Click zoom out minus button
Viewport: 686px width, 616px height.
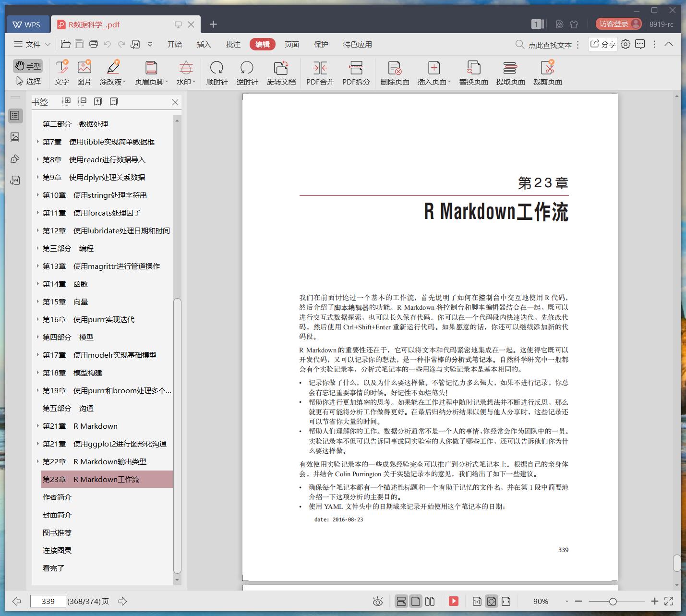[x=578, y=601]
